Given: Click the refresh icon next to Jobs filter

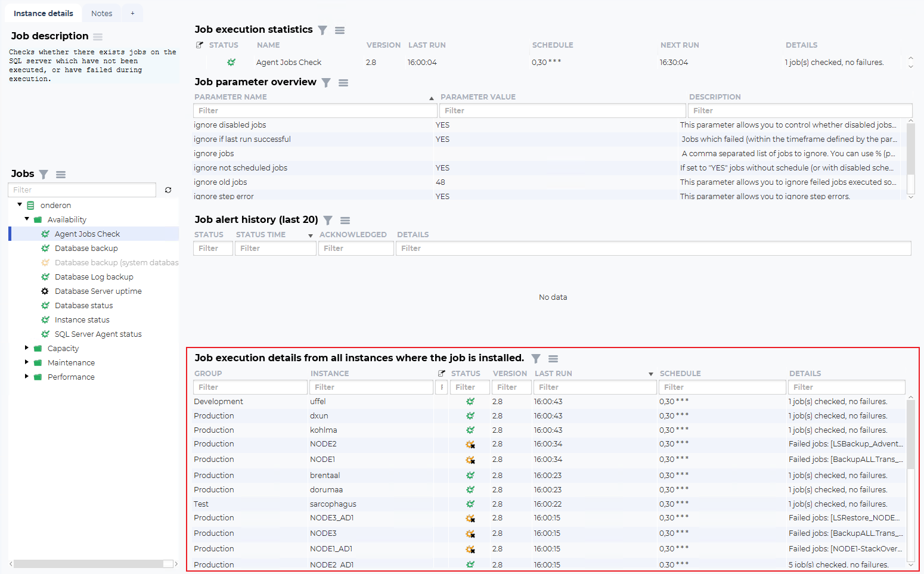Looking at the screenshot, I should click(168, 190).
